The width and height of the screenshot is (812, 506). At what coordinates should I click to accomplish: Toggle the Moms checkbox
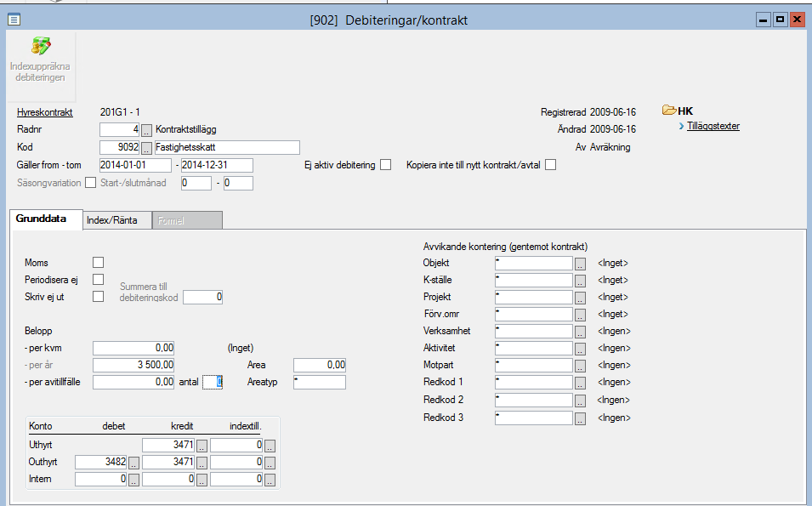98,263
